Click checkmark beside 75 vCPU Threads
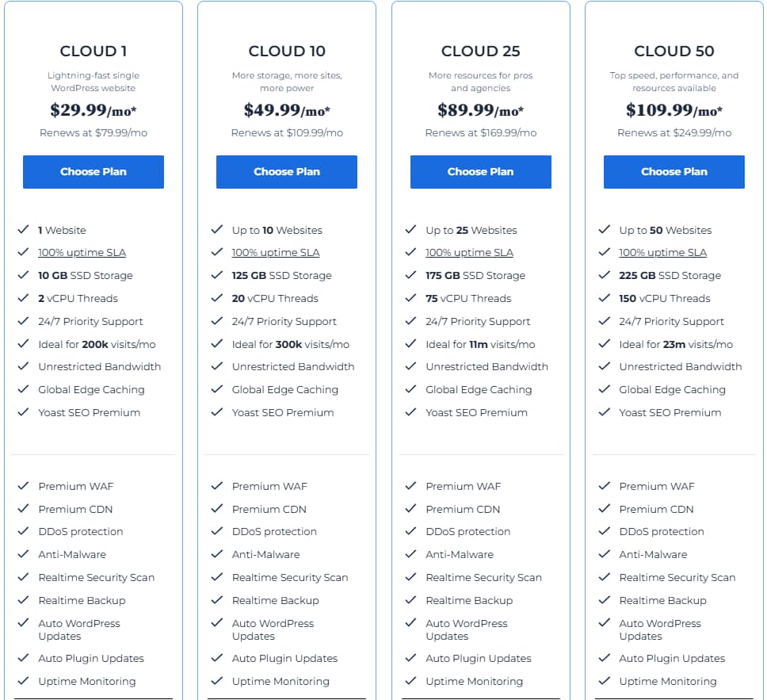 410,299
